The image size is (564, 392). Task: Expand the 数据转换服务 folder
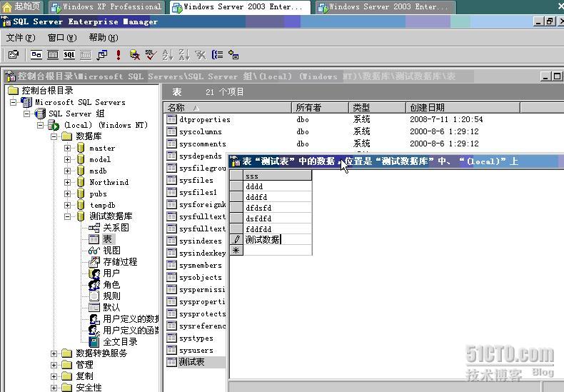pos(54,353)
